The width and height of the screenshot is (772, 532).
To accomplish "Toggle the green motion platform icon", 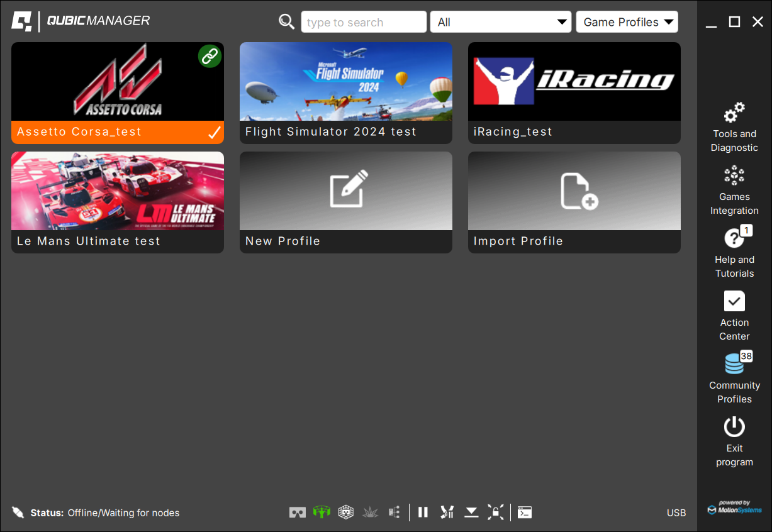I will coord(322,513).
